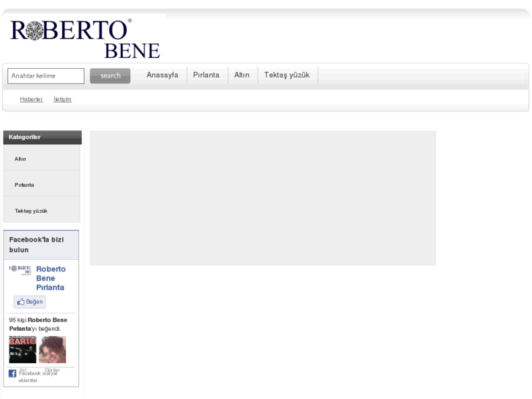Screen dimensions: 532x399
Task: Select Altın in the Kategoriler sidebar
Action: pyautogui.click(x=42, y=159)
